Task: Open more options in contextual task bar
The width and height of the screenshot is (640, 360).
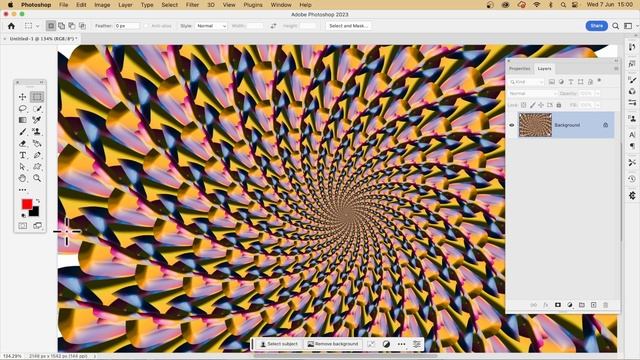Action: (402, 344)
